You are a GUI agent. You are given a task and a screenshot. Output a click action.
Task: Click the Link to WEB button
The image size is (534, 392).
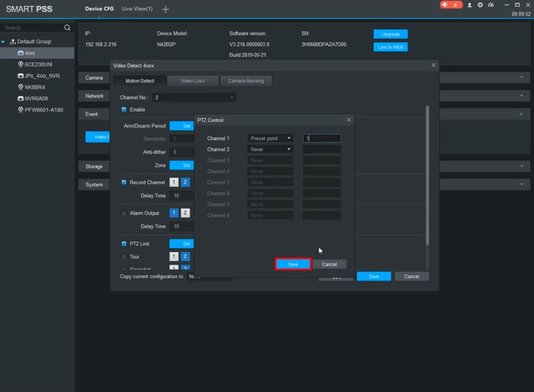(x=390, y=47)
